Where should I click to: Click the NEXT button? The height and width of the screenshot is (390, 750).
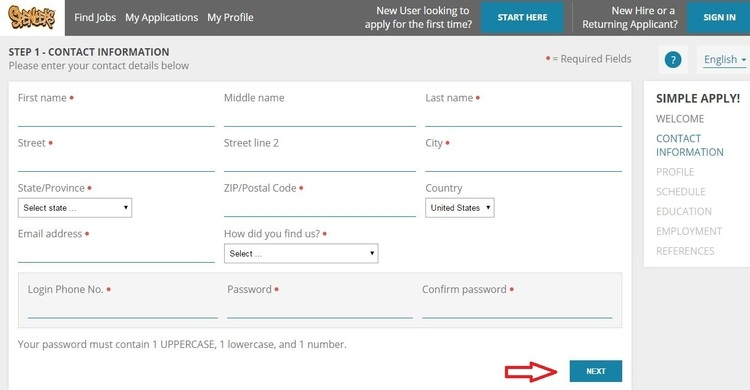point(596,371)
